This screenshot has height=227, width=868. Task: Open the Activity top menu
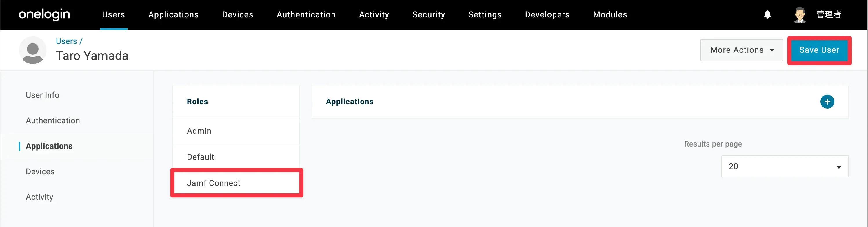tap(374, 14)
